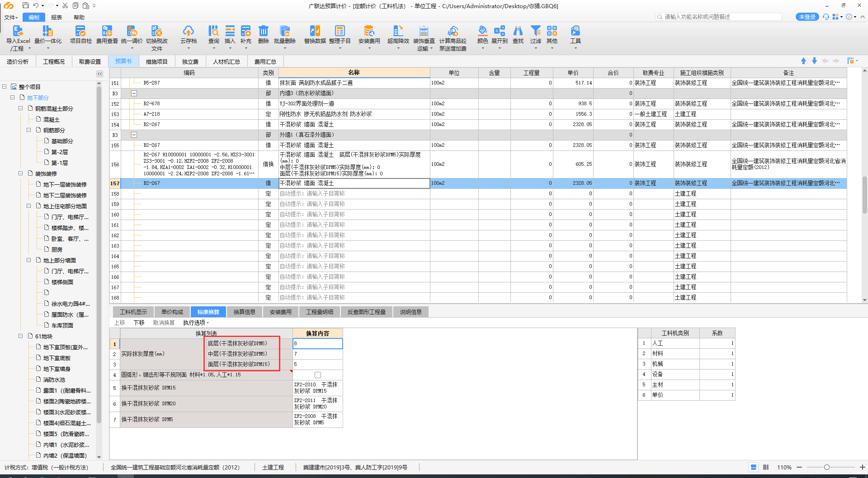Click the zoom-in plus at status bar

(x=862, y=467)
